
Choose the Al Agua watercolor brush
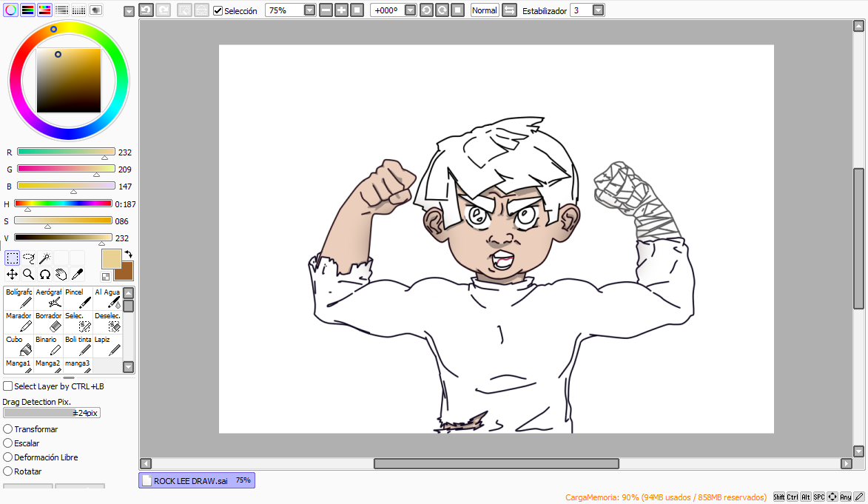(107, 298)
